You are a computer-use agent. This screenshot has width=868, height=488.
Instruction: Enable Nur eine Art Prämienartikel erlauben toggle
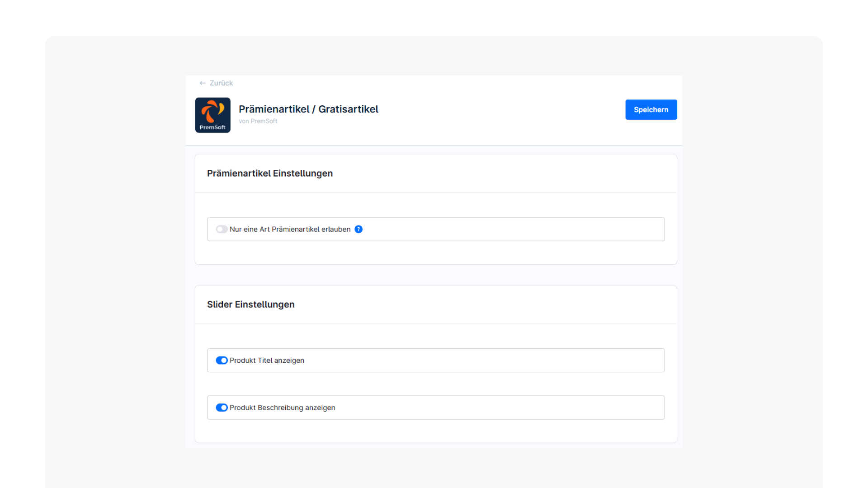(x=222, y=229)
